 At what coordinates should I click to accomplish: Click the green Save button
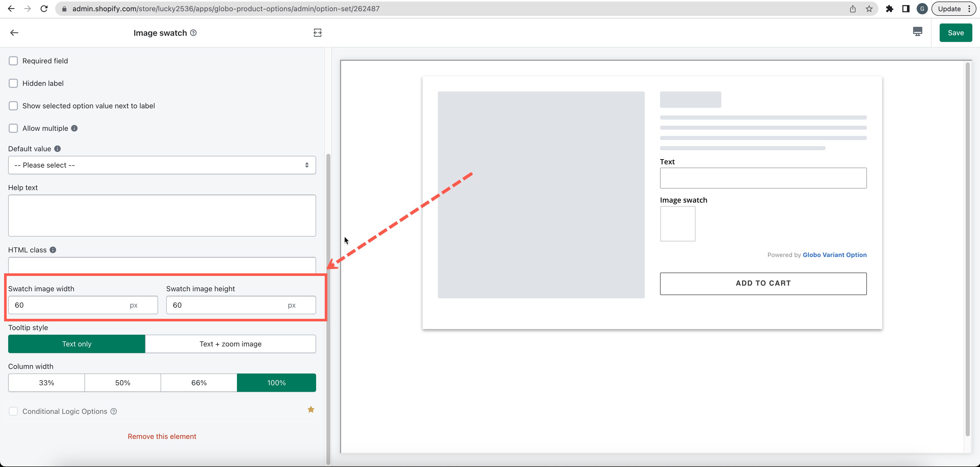click(x=956, y=32)
